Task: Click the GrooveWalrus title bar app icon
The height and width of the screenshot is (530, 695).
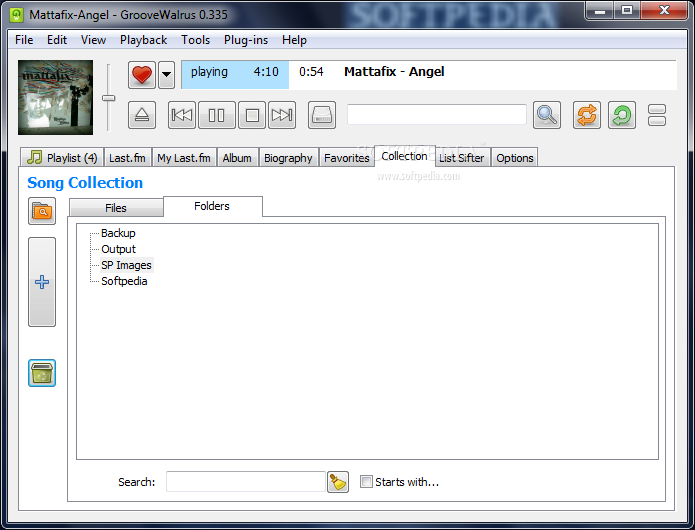Action: pyautogui.click(x=17, y=15)
